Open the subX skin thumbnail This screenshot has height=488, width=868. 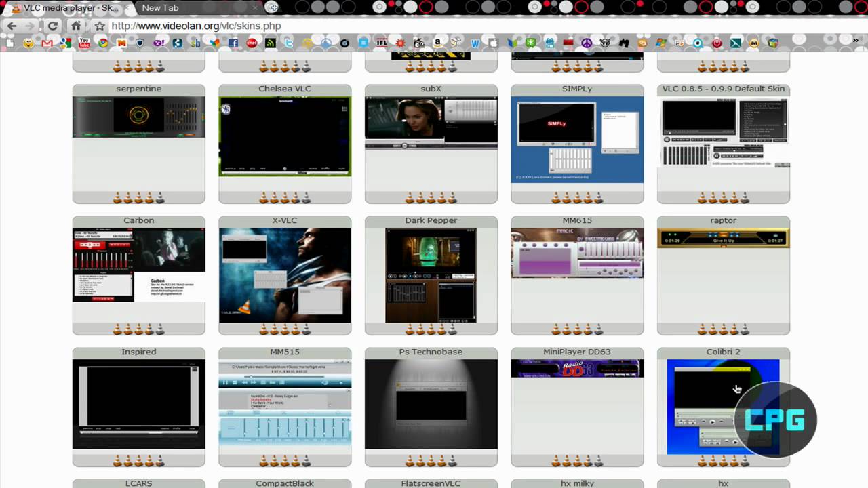point(431,122)
